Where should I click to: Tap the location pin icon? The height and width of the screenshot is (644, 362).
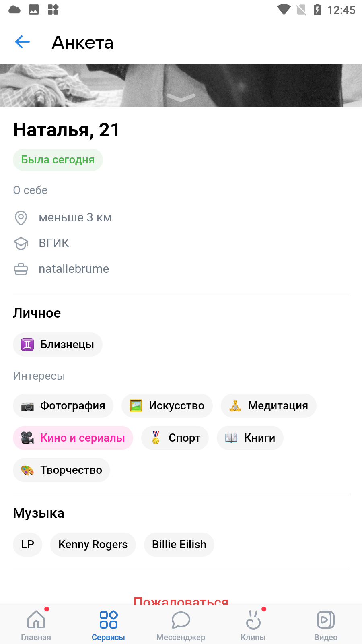tap(21, 218)
